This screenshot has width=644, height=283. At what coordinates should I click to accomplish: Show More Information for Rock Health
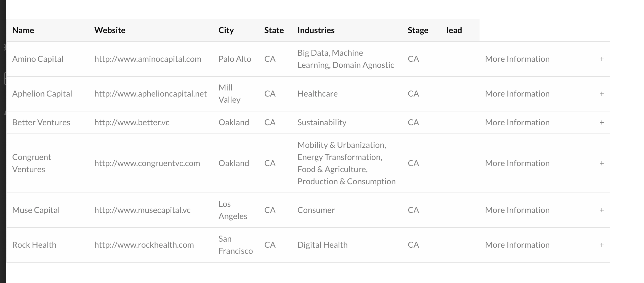[x=517, y=245]
